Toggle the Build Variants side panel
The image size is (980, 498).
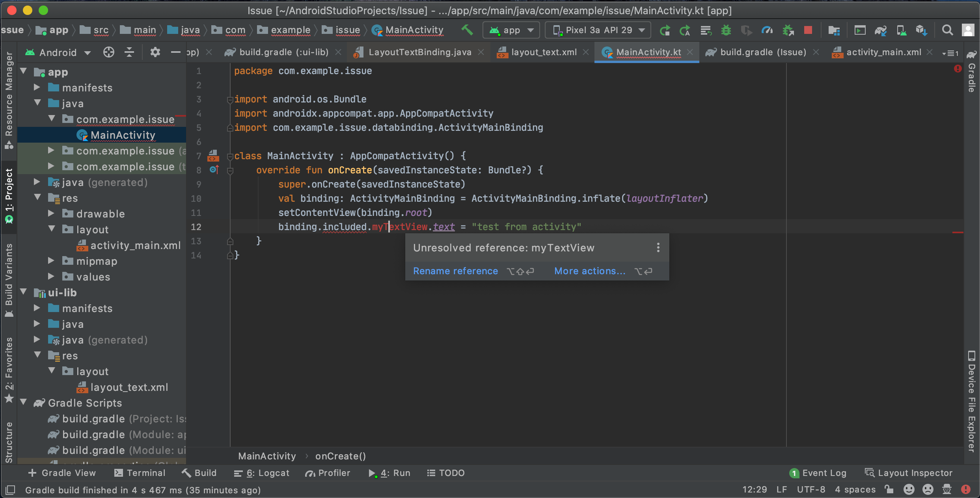coord(9,280)
